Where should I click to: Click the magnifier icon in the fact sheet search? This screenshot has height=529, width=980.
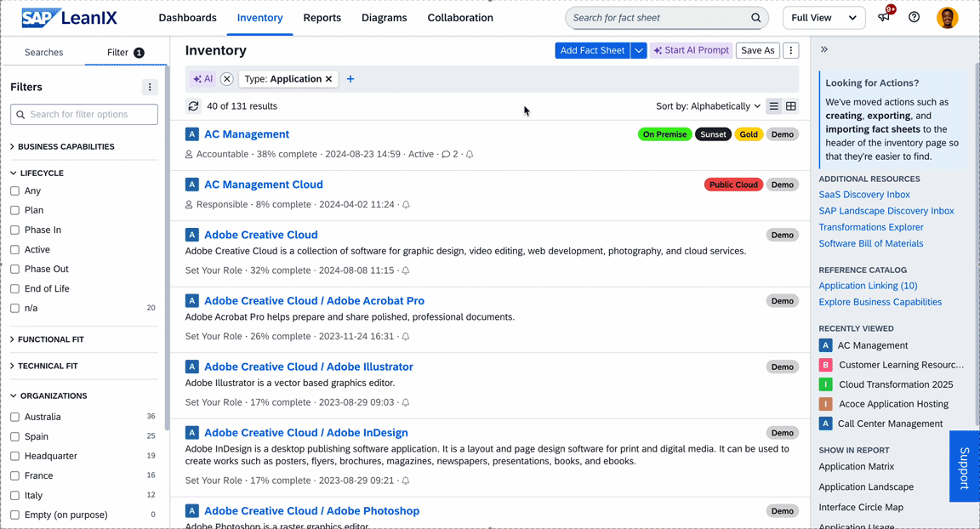point(755,18)
